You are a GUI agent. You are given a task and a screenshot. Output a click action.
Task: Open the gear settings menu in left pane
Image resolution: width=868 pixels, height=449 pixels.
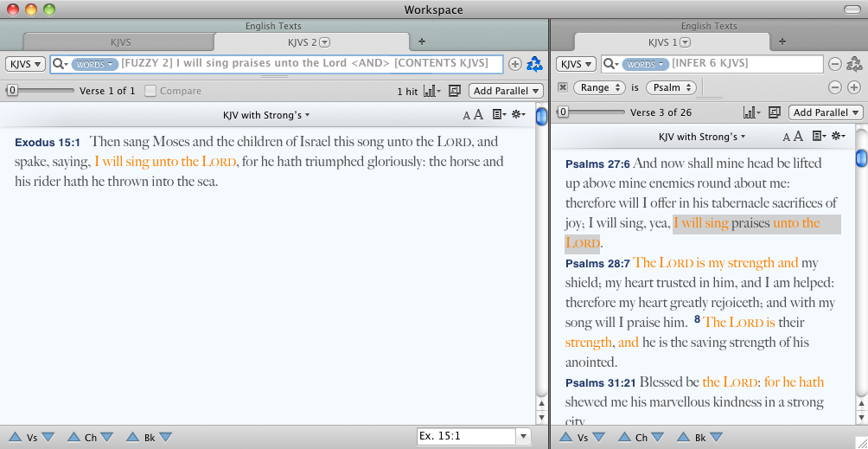[x=519, y=113]
